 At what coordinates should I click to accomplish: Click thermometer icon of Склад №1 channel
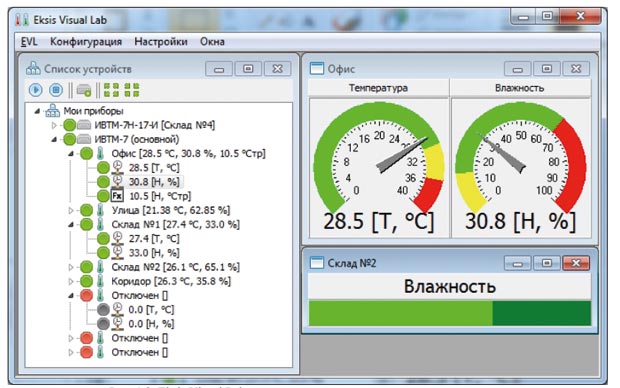coord(100,224)
